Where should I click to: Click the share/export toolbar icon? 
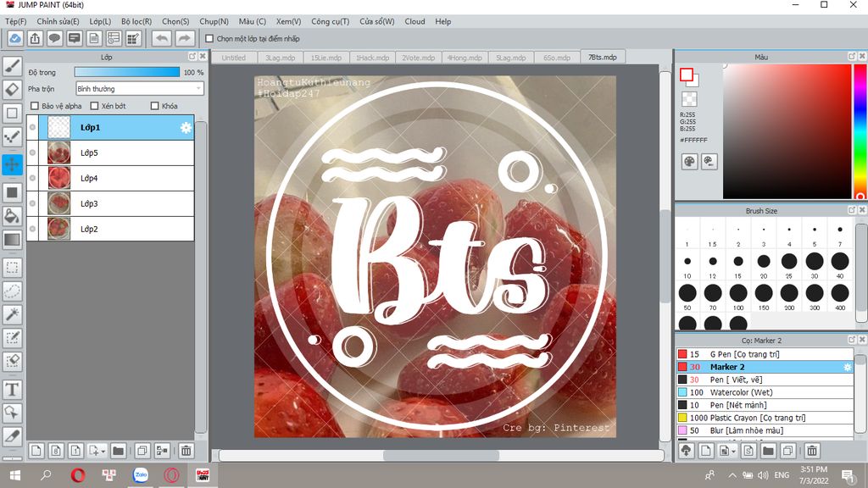tap(35, 39)
